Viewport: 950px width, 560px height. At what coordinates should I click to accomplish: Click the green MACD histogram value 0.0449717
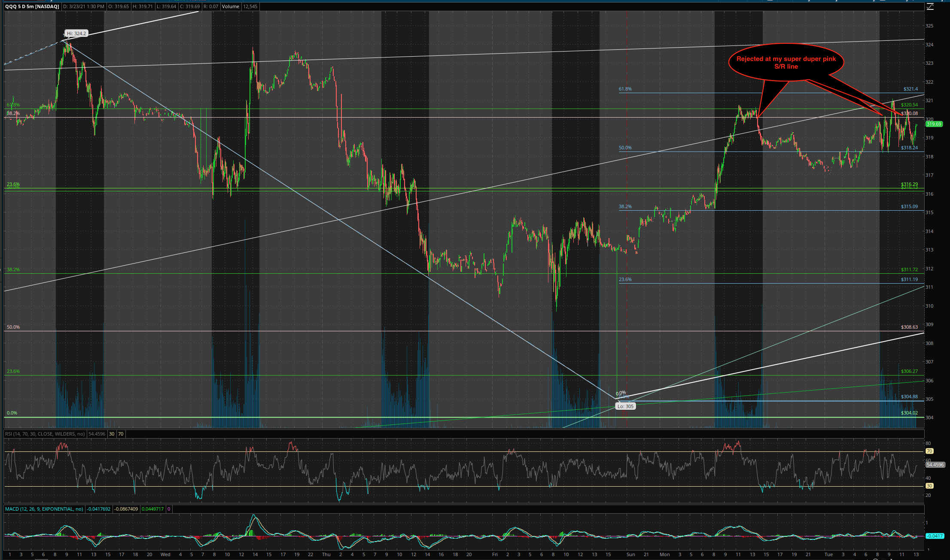pyautogui.click(x=152, y=509)
